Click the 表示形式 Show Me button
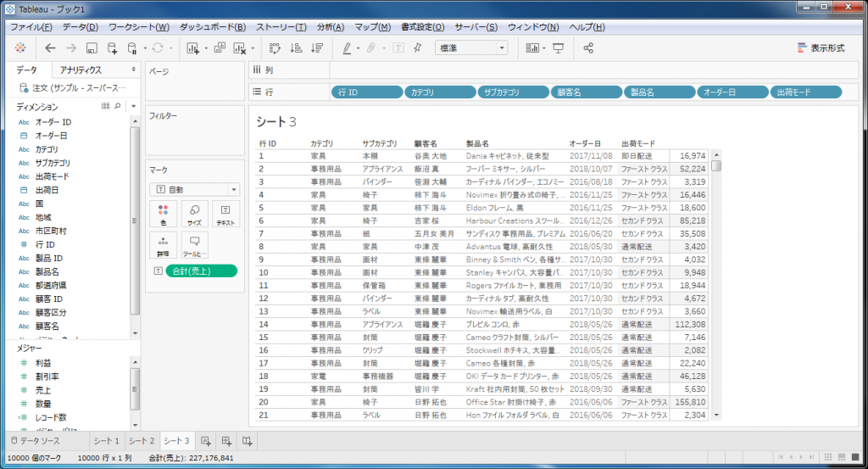The height and width of the screenshot is (469, 868). pyautogui.click(x=821, y=48)
